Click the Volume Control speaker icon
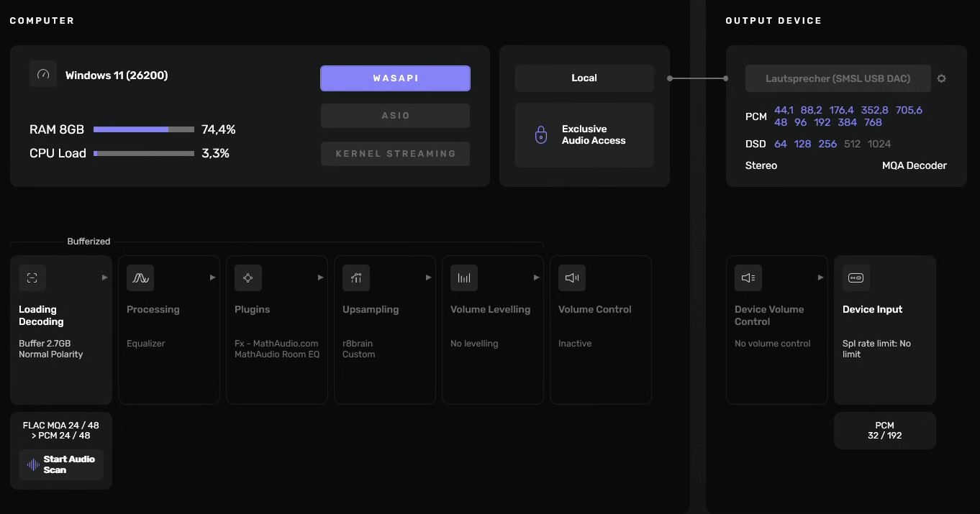Image resolution: width=980 pixels, height=514 pixels. click(572, 277)
